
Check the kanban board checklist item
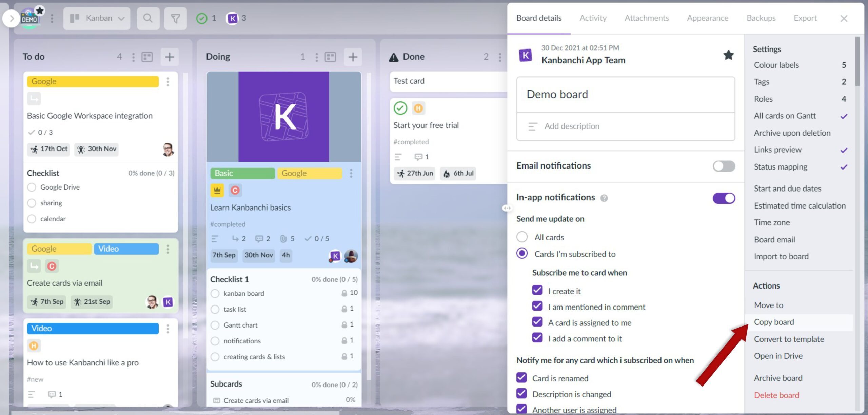(x=215, y=293)
